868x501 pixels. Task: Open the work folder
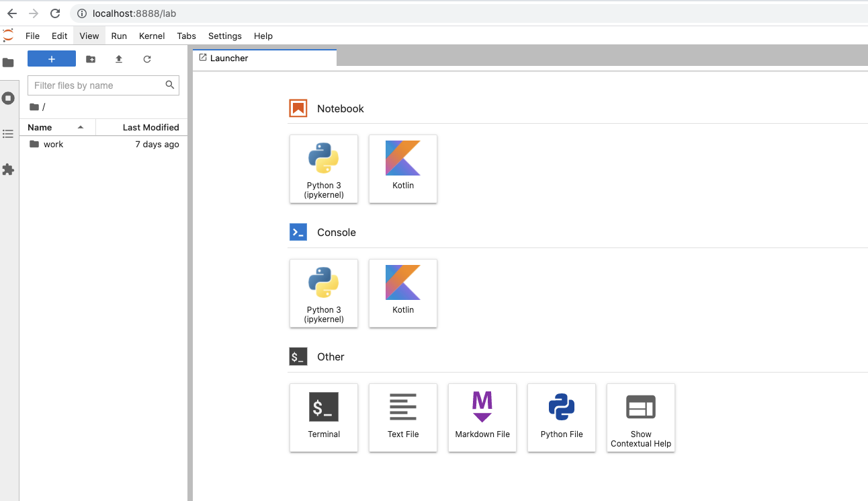click(53, 145)
